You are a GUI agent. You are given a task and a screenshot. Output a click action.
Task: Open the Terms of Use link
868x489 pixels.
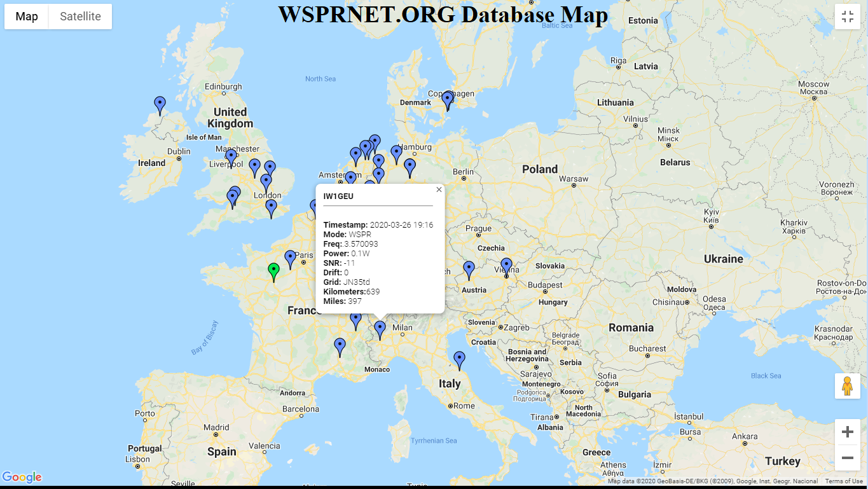point(844,481)
